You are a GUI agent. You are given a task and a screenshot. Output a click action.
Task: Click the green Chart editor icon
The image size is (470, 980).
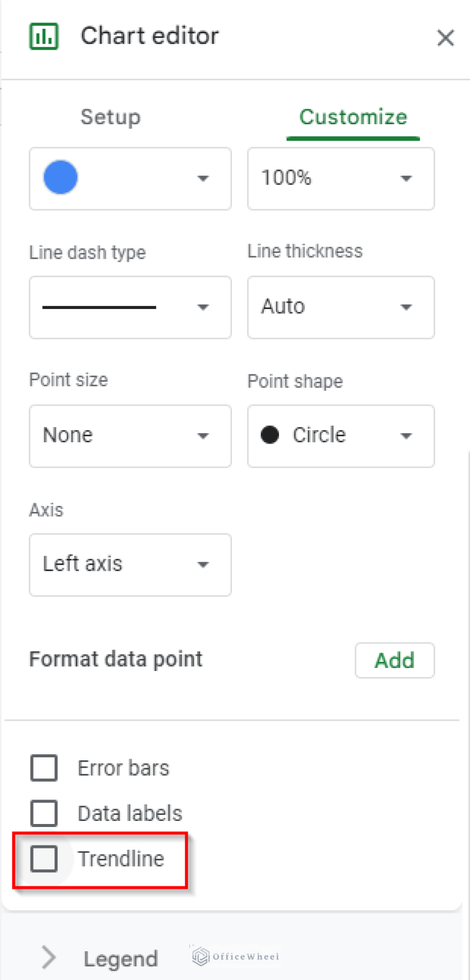point(44,36)
